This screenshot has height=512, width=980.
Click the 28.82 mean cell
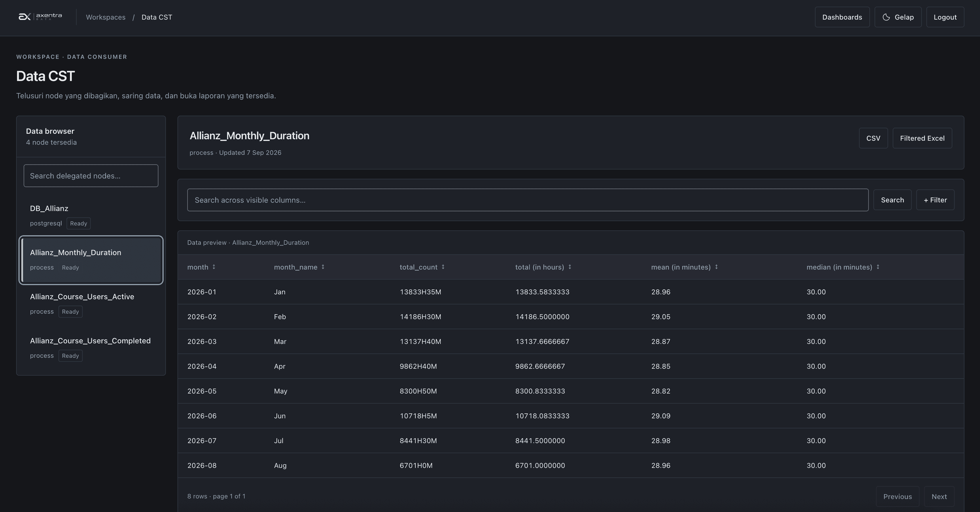tap(661, 391)
